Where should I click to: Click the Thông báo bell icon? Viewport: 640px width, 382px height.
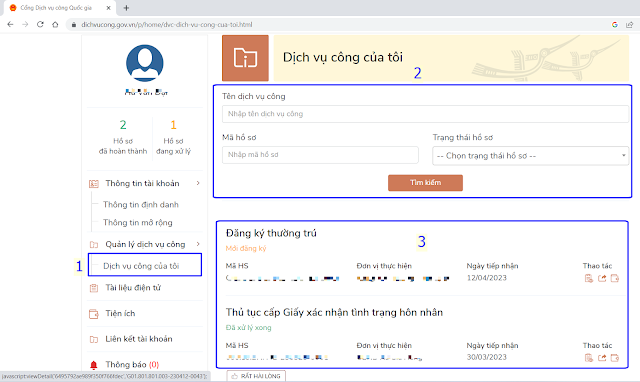94,364
